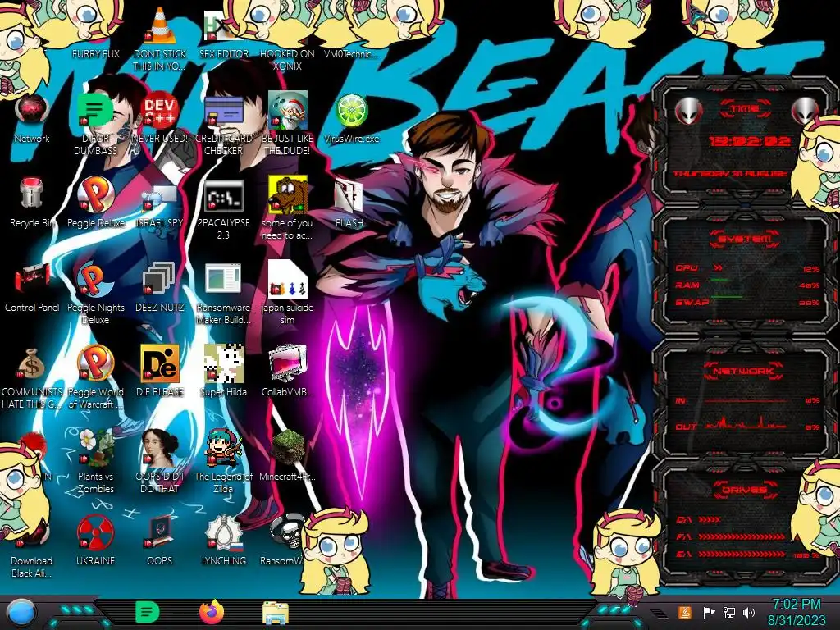Image resolution: width=840 pixels, height=630 pixels.
Task: Launch Peggle Nights Deluxe
Action: point(95,294)
